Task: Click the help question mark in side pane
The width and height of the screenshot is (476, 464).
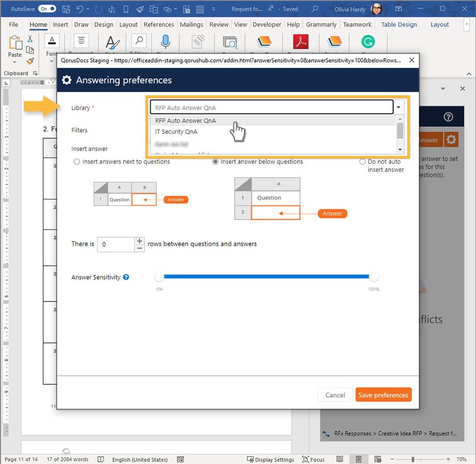Action: click(x=448, y=117)
